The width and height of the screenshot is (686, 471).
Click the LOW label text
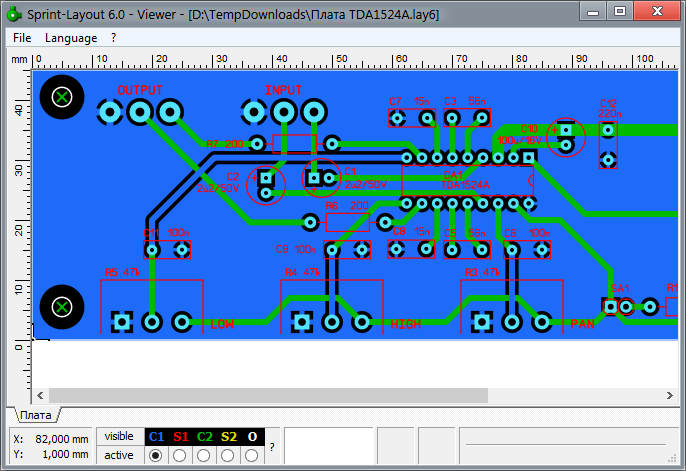pyautogui.click(x=222, y=324)
